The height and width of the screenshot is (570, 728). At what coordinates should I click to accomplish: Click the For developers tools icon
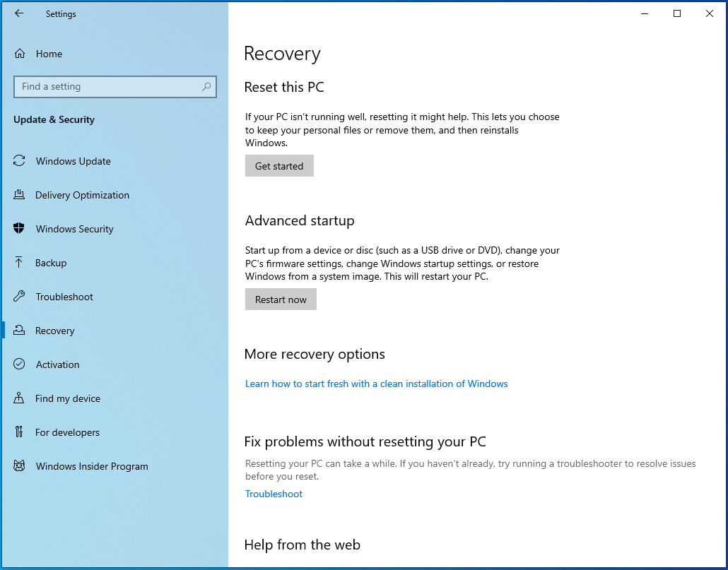pos(19,432)
